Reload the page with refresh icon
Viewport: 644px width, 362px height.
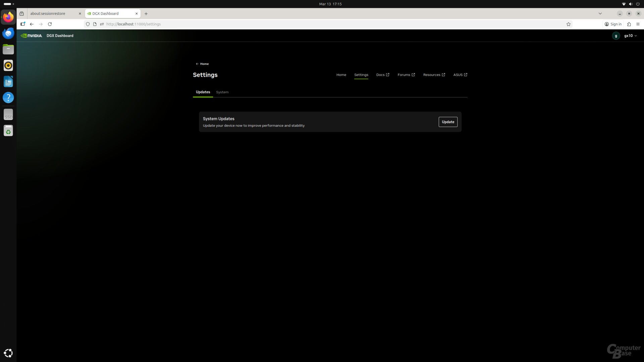[50, 24]
